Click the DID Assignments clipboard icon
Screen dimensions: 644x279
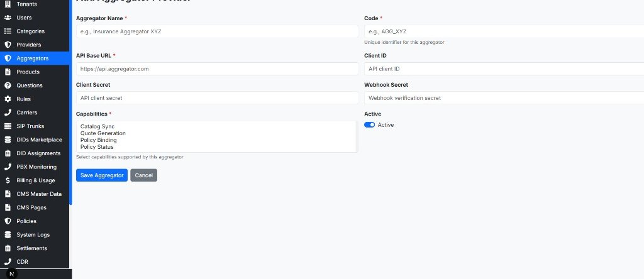click(8, 153)
